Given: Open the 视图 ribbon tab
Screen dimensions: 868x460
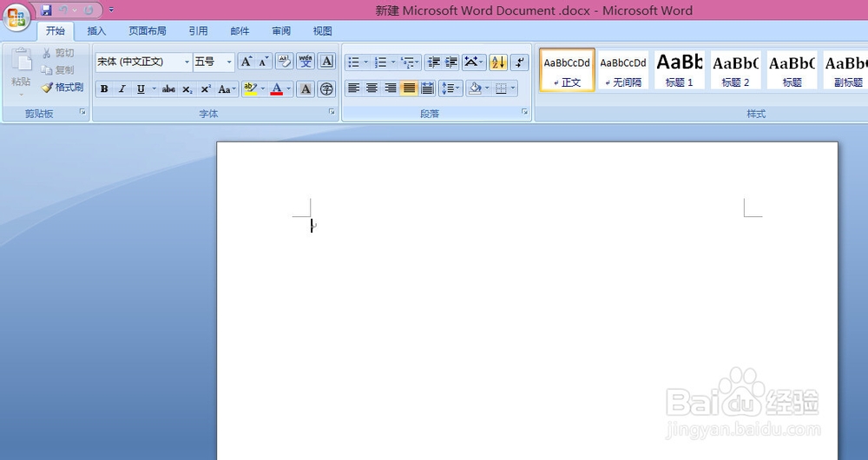Looking at the screenshot, I should 323,31.
